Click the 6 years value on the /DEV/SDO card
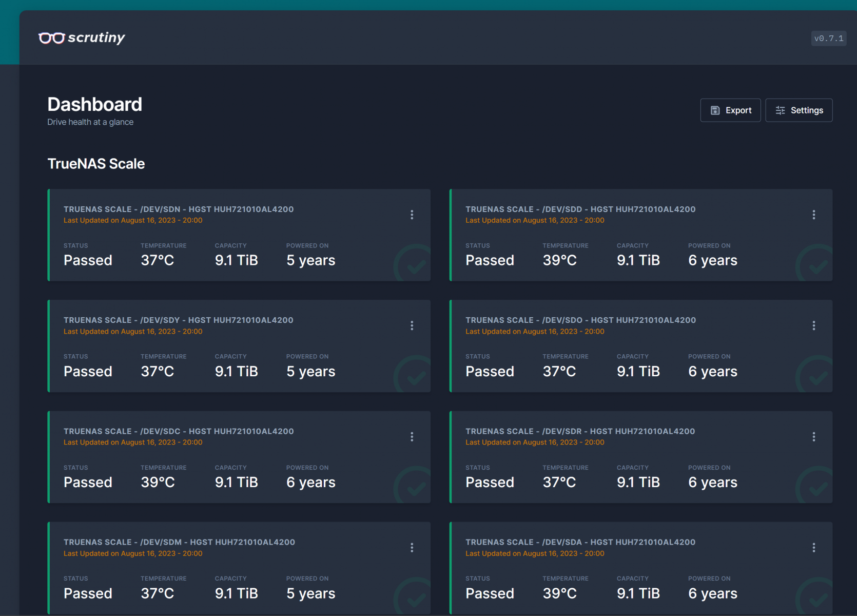This screenshot has width=857, height=616. [713, 371]
